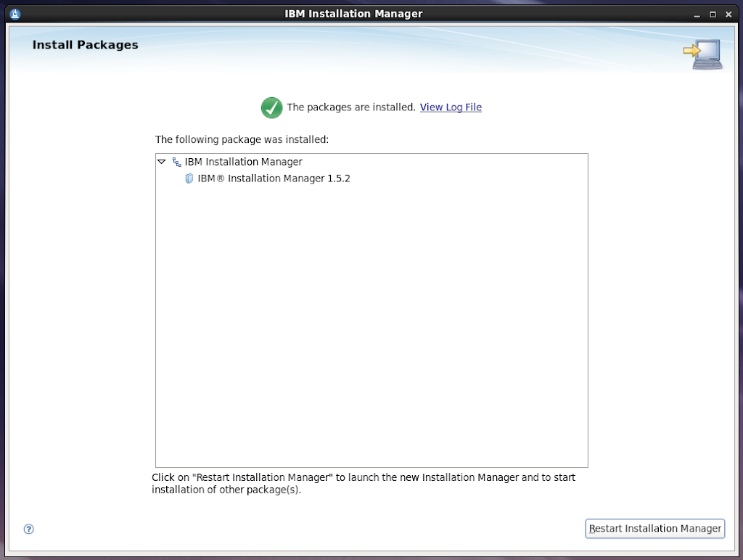Minimize the IBM Installation Manager window
Viewport: 743px width, 560px height.
coord(697,14)
